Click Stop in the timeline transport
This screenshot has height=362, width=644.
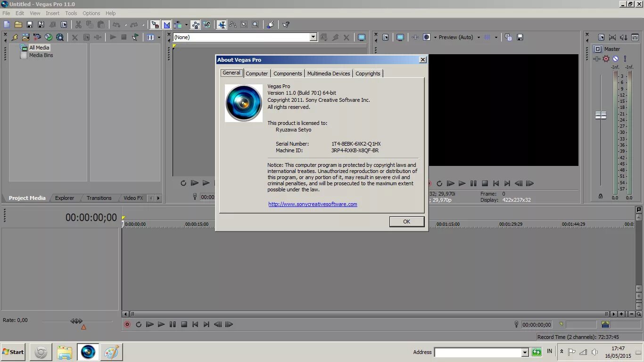(184, 324)
